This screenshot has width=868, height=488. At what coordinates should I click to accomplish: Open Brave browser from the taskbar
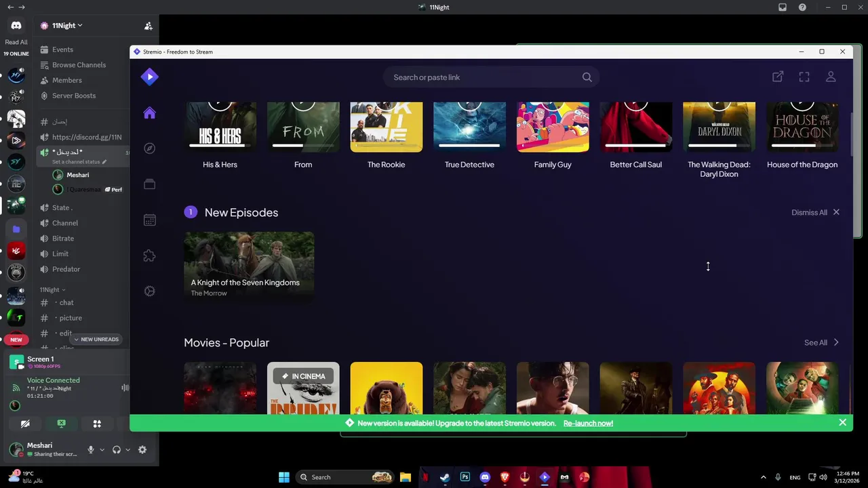[x=505, y=477]
